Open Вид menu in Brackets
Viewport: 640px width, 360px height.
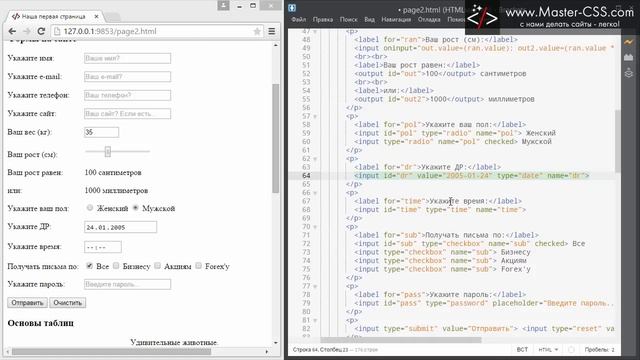pyautogui.click(x=369, y=19)
